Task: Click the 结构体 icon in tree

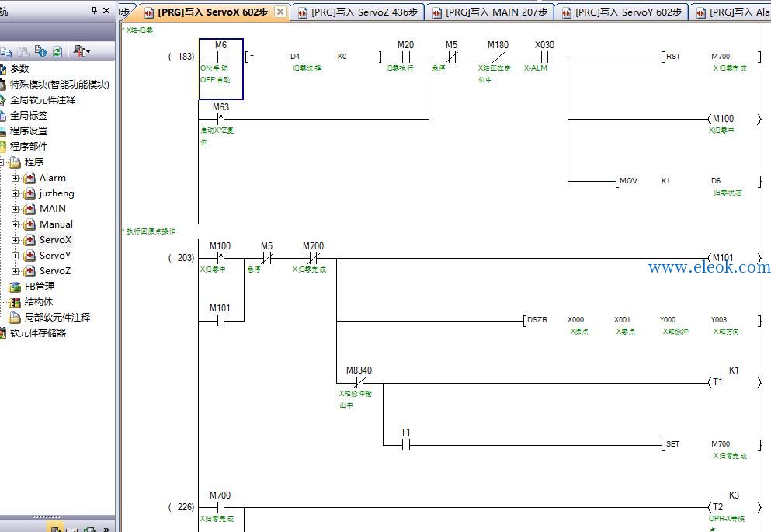Action: (15, 302)
